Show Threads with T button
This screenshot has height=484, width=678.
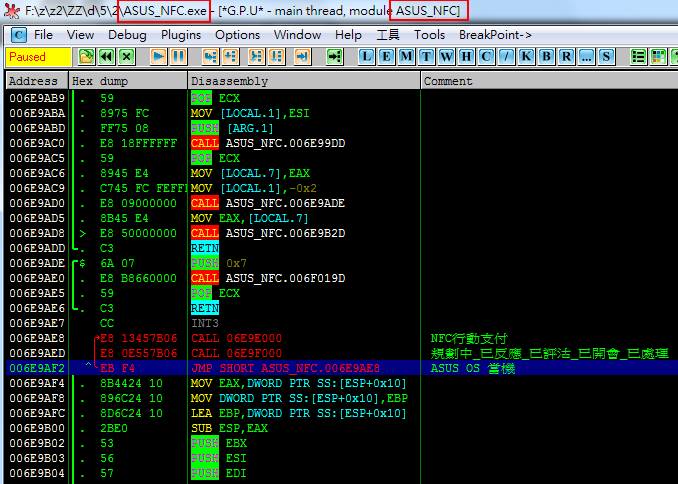coord(426,57)
